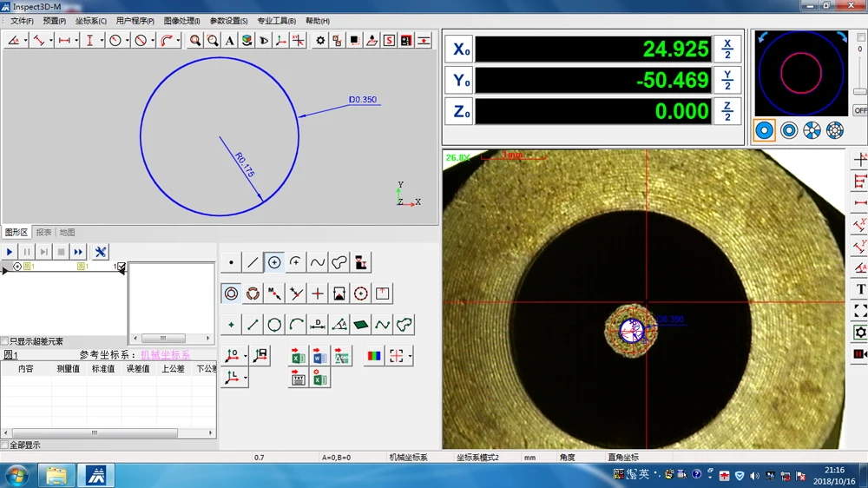Adjust the light intensity slider handle
Screen dimensions: 868x488
[859, 91]
